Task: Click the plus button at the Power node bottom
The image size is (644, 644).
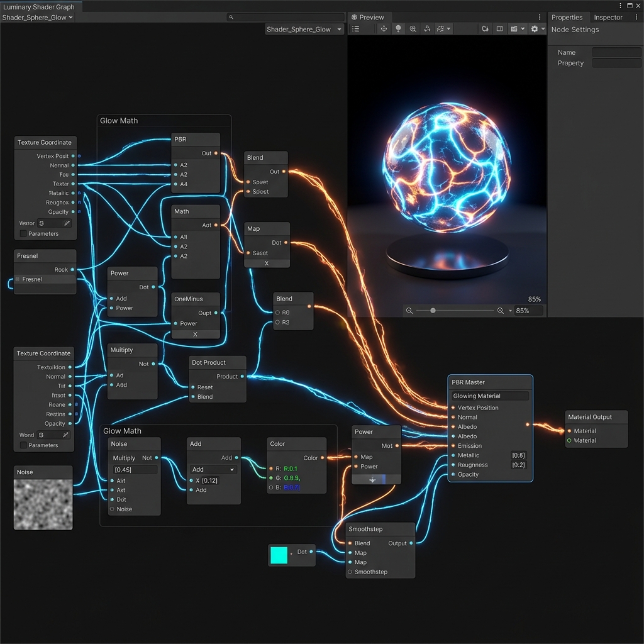Action: point(372,479)
